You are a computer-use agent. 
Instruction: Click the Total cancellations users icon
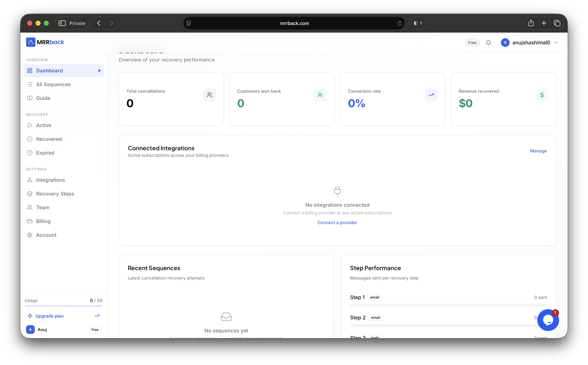pos(209,95)
